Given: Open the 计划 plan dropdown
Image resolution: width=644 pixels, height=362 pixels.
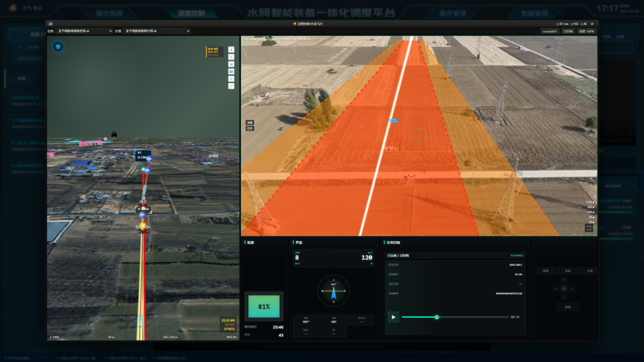Looking at the screenshot, I should [157, 31].
